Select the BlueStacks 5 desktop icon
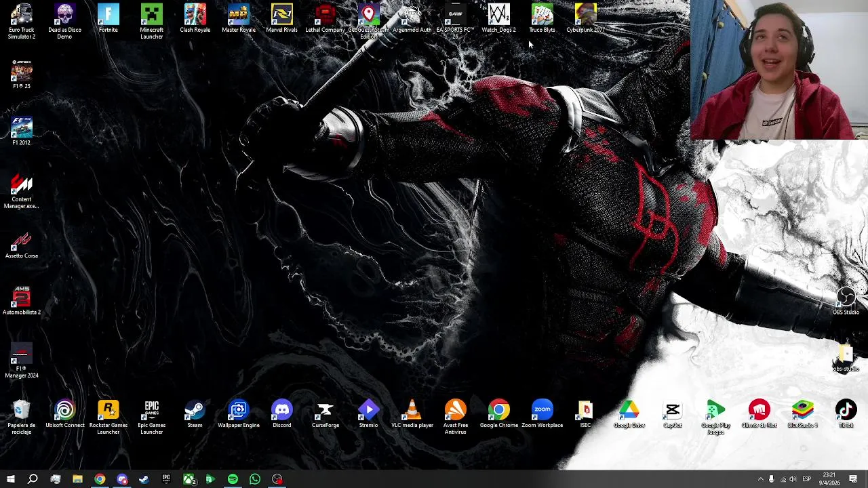Image resolution: width=868 pixels, height=488 pixels. [803, 414]
